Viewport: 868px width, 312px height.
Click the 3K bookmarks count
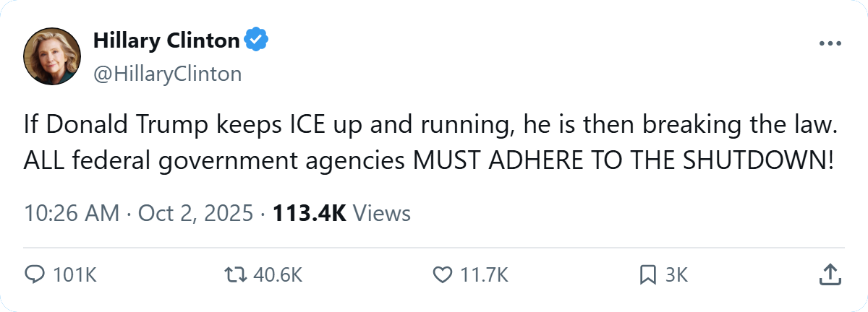[x=676, y=274]
